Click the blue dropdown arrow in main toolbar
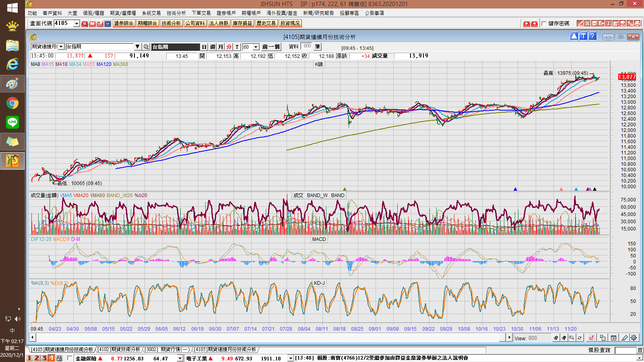 [x=107, y=24]
